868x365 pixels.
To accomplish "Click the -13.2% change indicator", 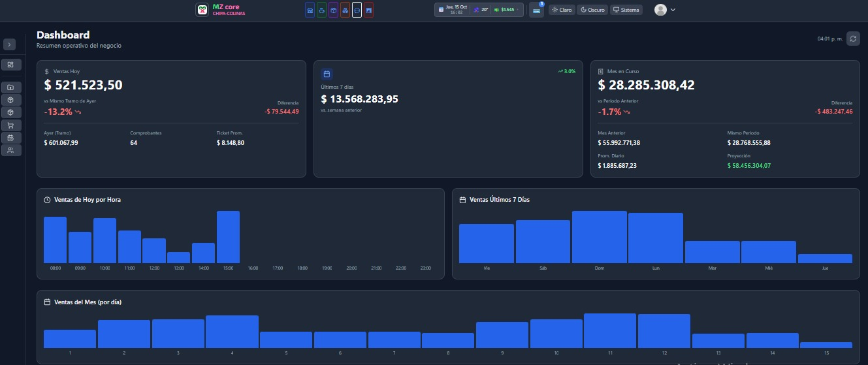I will click(63, 112).
